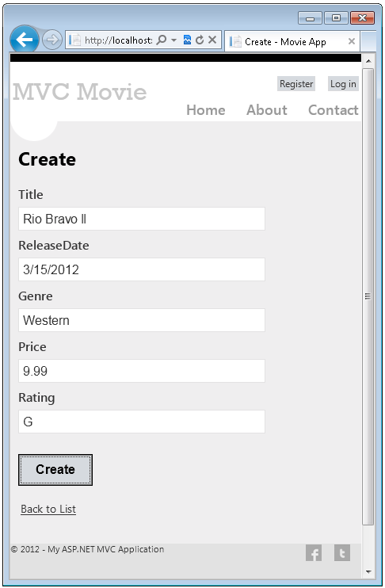Image resolution: width=385 pixels, height=588 pixels.
Task: Focus the Price field showing 9.99
Action: click(142, 371)
